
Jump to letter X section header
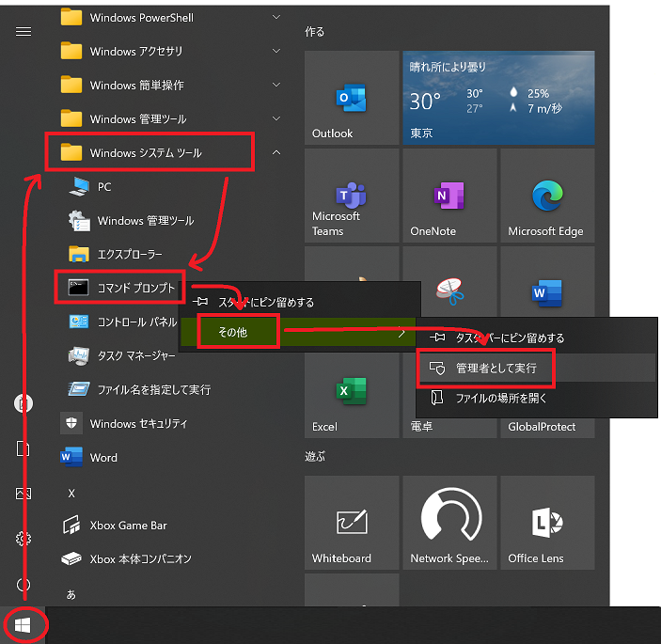tap(71, 494)
